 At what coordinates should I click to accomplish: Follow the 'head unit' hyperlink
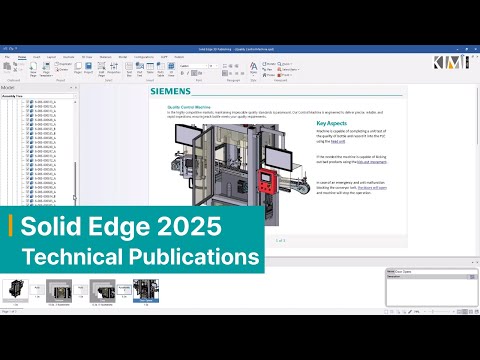[338, 141]
